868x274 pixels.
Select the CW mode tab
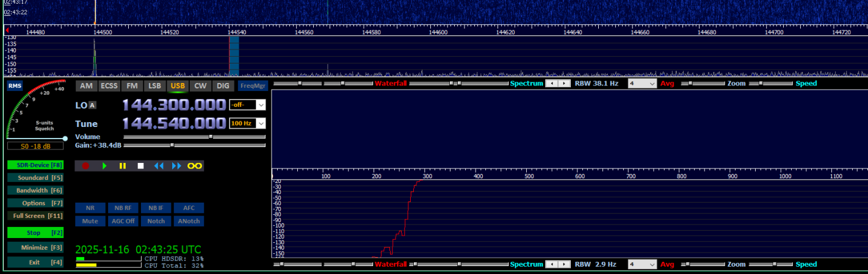200,86
